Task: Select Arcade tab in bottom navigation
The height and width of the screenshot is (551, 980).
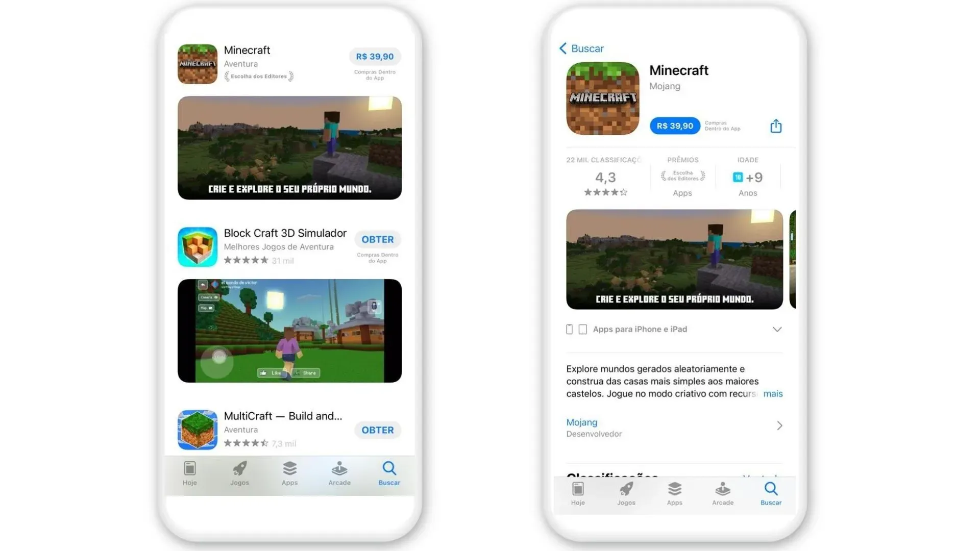Action: [340, 473]
